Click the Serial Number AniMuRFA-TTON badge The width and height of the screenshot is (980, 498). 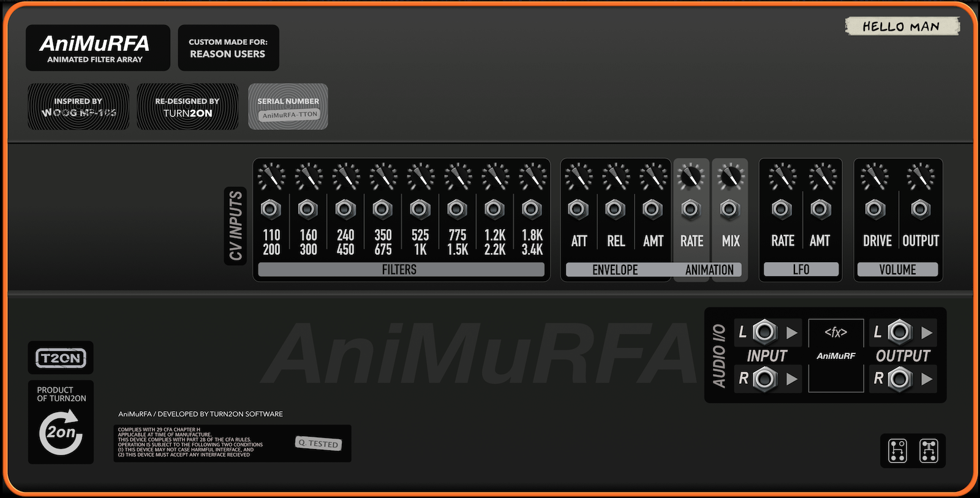pyautogui.click(x=288, y=107)
